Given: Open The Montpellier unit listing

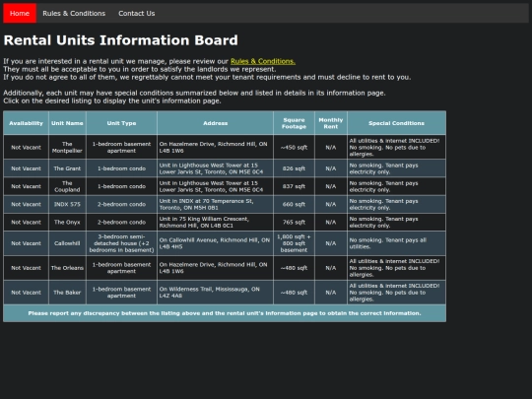Looking at the screenshot, I should click(x=67, y=147).
